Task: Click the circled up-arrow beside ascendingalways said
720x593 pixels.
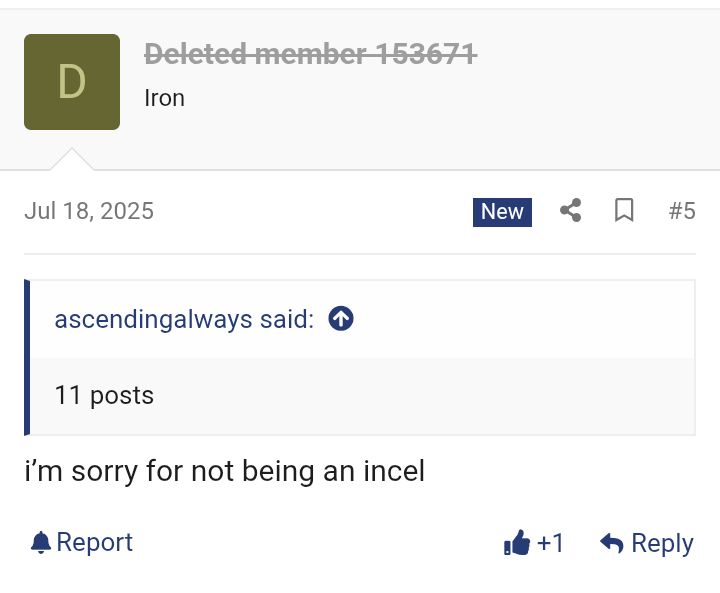Action: click(x=341, y=318)
